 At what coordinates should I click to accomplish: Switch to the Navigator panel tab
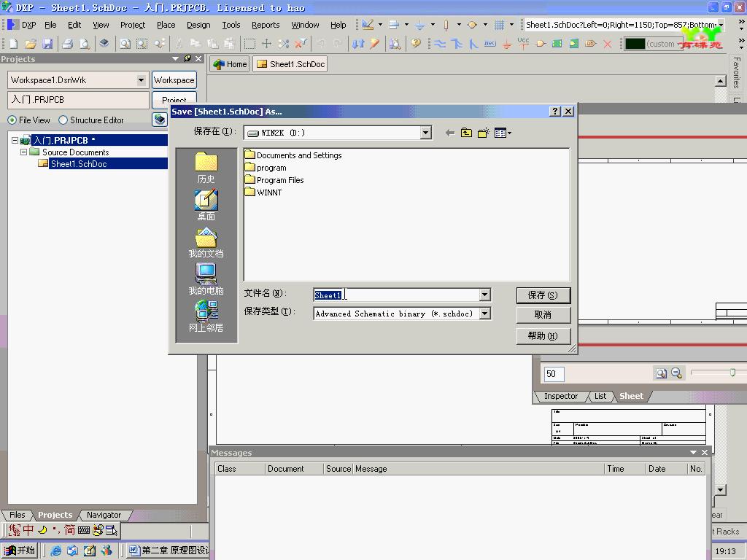click(x=104, y=515)
